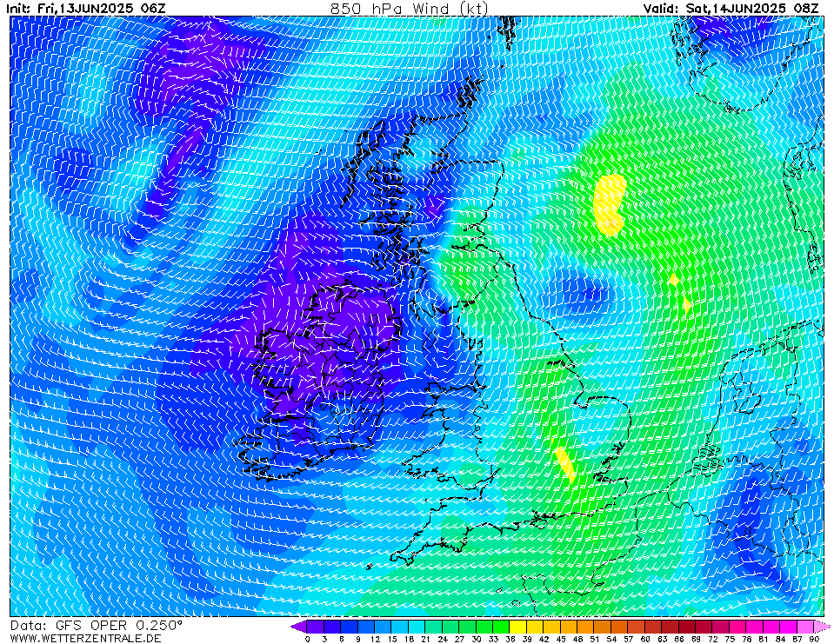The image size is (834, 644).
Task: Click the legend swatch between 9 and 12 kt
Action: coord(366,627)
